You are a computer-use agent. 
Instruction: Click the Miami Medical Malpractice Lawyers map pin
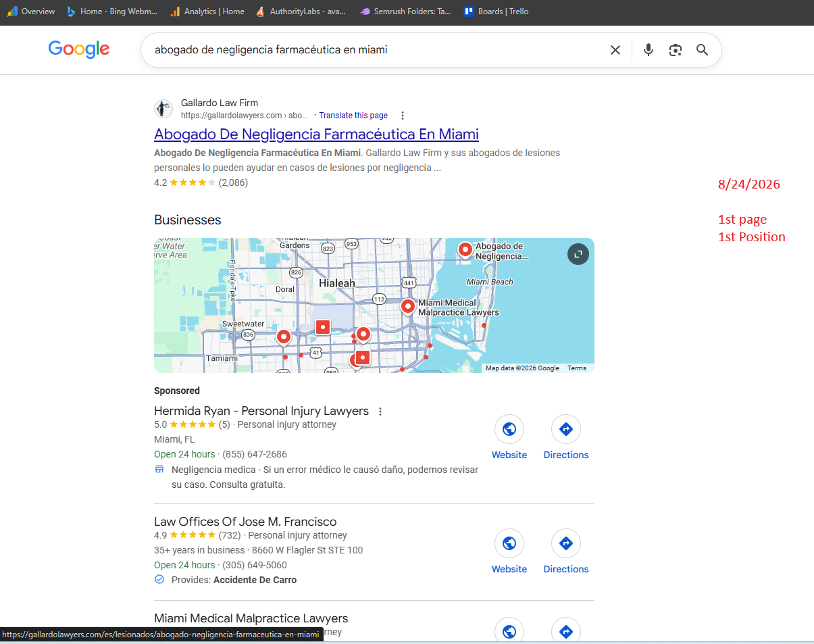(x=408, y=307)
